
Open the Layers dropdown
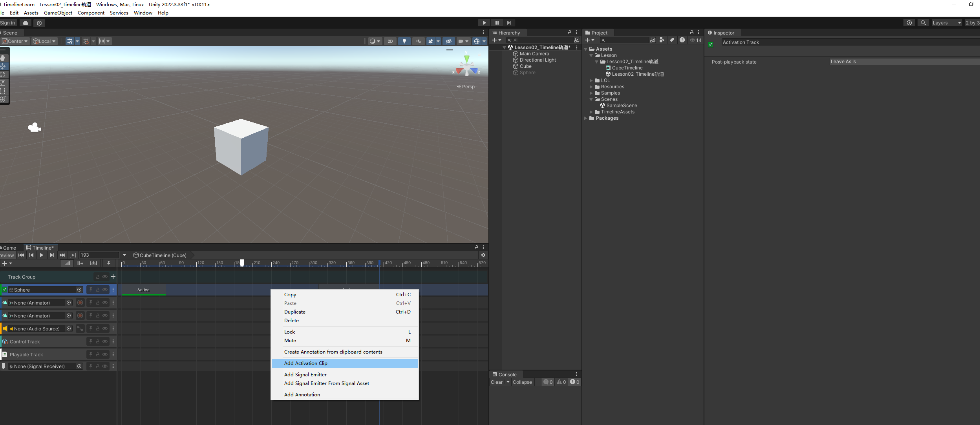pyautogui.click(x=947, y=23)
